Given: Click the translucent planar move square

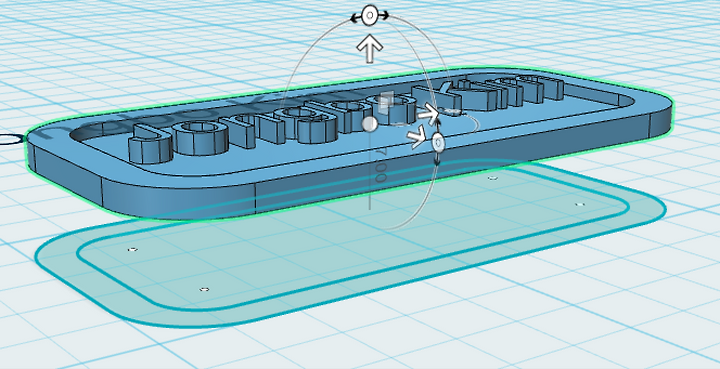Looking at the screenshot, I should [387, 102].
